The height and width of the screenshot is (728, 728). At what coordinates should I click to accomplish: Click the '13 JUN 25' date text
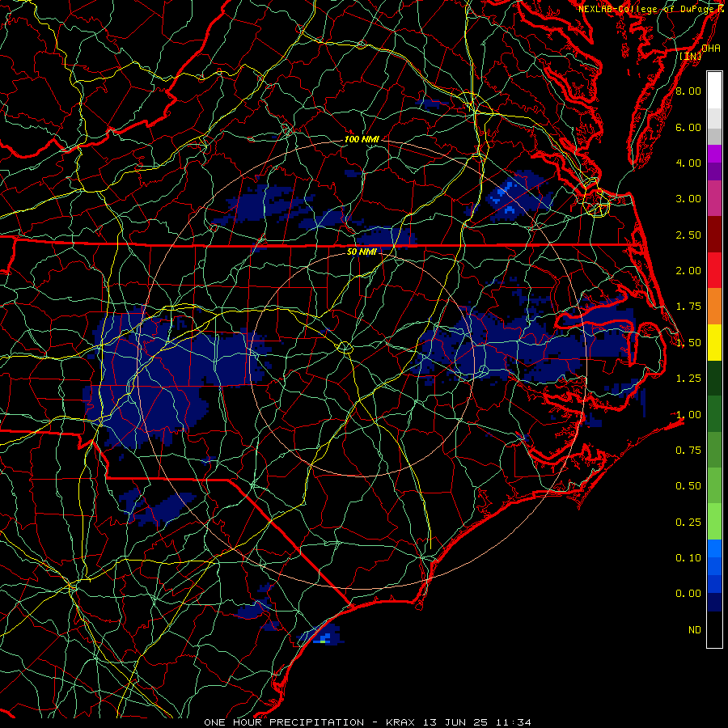455,722
